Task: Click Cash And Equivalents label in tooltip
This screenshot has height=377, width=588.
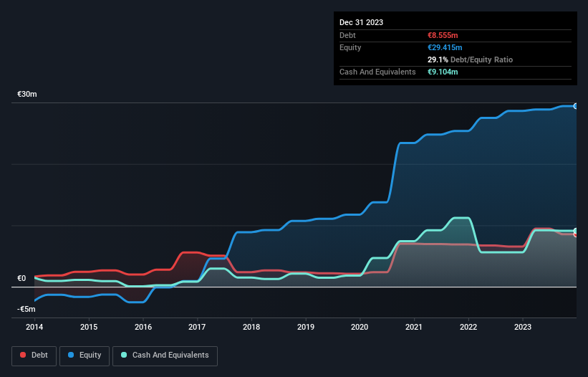Action: pos(377,72)
